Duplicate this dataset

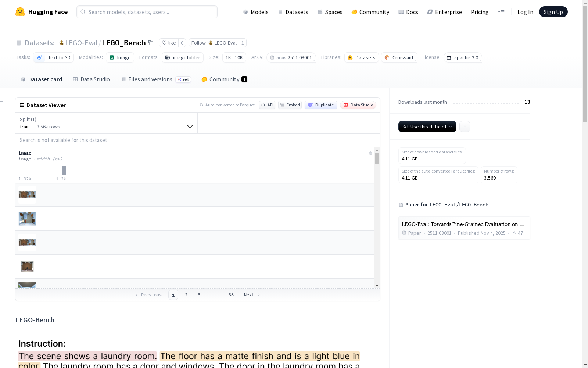coord(321,105)
